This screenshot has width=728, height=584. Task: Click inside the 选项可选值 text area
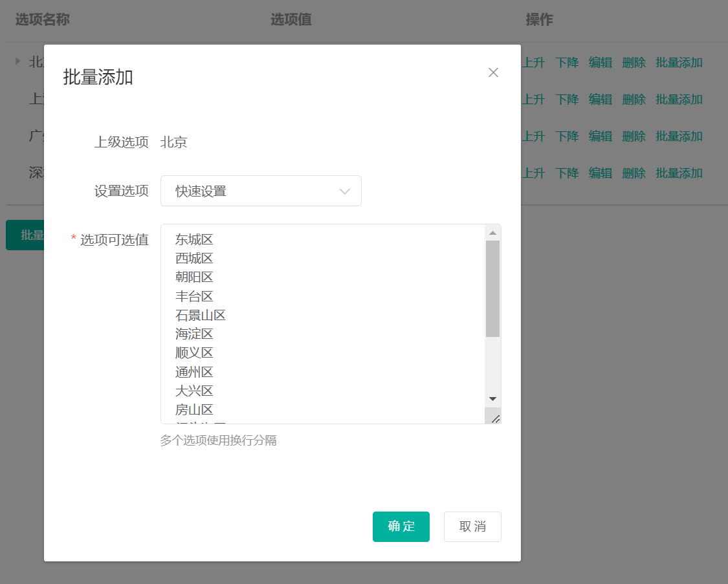(324, 323)
